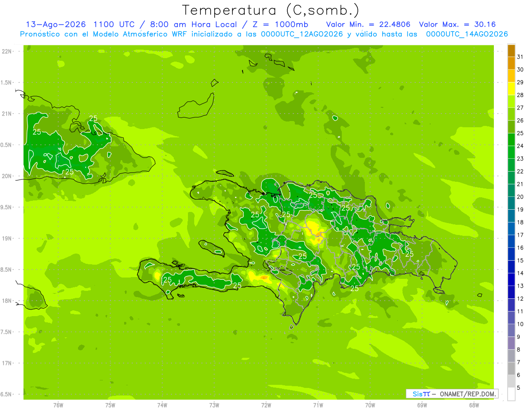532x411 pixels.
Task: Click the 'ONAMET/REP.DOM.' credit label
Action: point(467,394)
